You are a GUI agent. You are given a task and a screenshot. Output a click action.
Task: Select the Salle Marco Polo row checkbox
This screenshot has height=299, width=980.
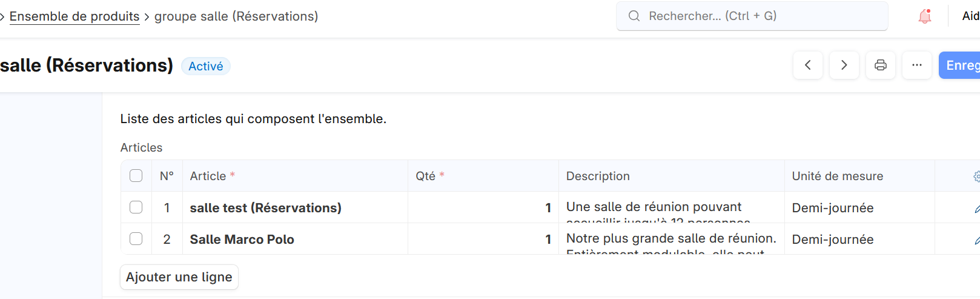pyautogui.click(x=136, y=239)
